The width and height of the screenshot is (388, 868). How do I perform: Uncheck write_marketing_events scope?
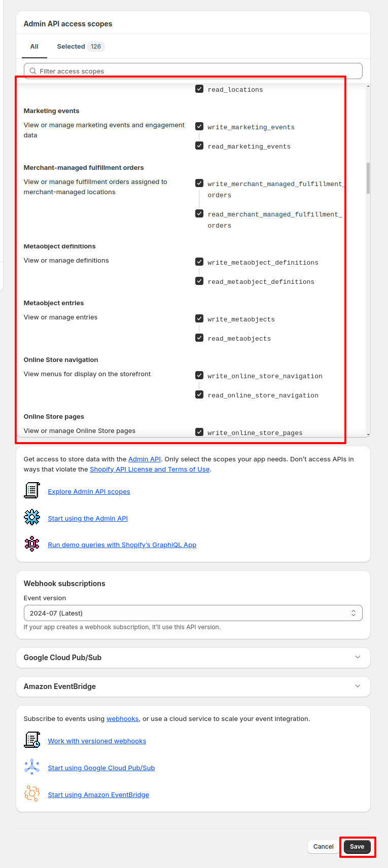tap(199, 126)
